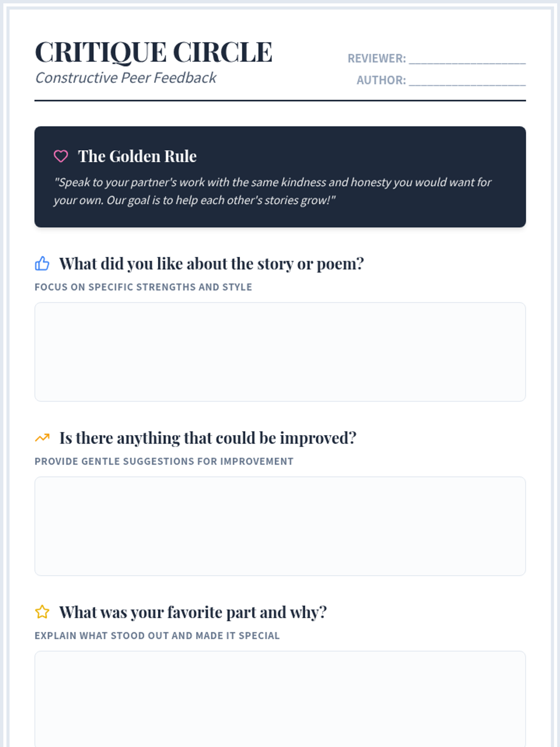Image resolution: width=560 pixels, height=747 pixels.
Task: Click the yellow star icon
Action: click(42, 612)
